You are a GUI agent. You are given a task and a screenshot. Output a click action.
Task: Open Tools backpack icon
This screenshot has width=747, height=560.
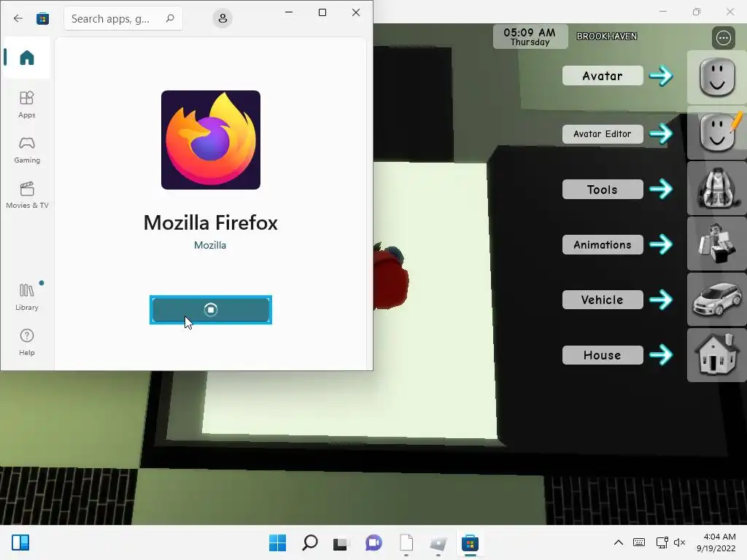click(x=717, y=188)
